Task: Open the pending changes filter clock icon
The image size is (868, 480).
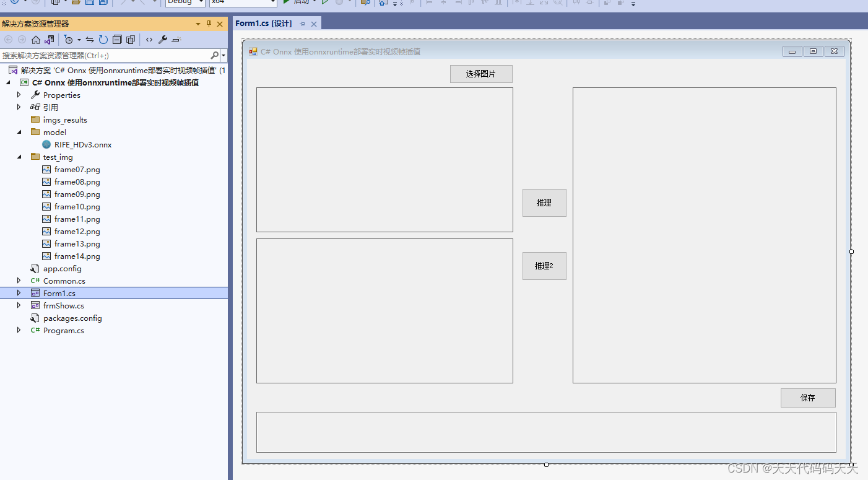Action: 69,40
